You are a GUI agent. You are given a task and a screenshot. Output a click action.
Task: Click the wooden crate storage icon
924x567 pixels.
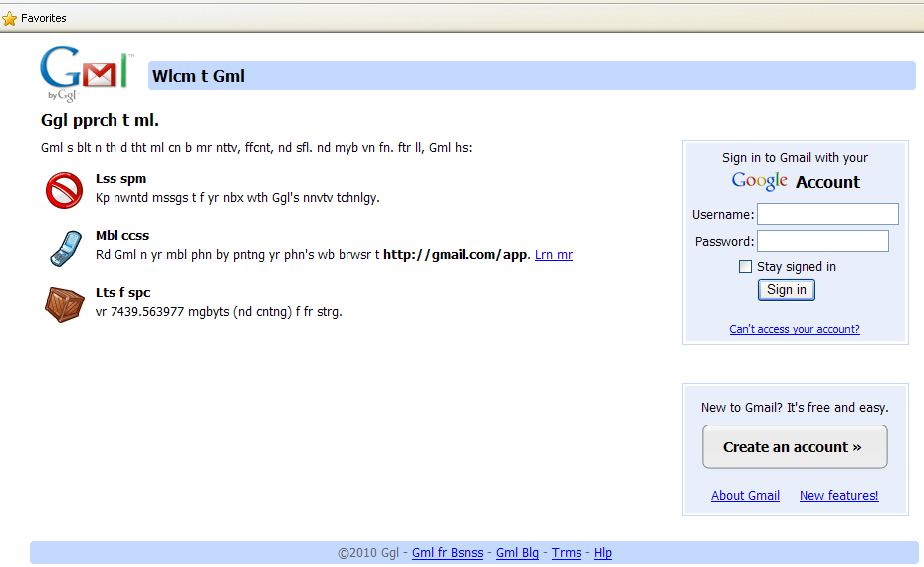click(x=65, y=305)
